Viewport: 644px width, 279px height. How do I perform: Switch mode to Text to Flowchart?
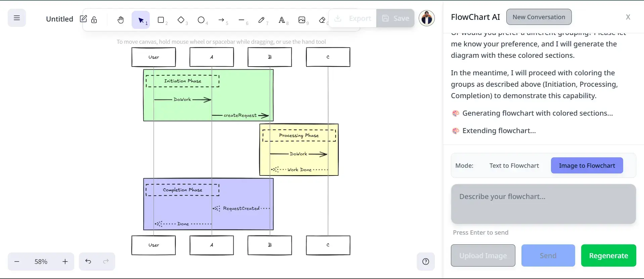[514, 165]
